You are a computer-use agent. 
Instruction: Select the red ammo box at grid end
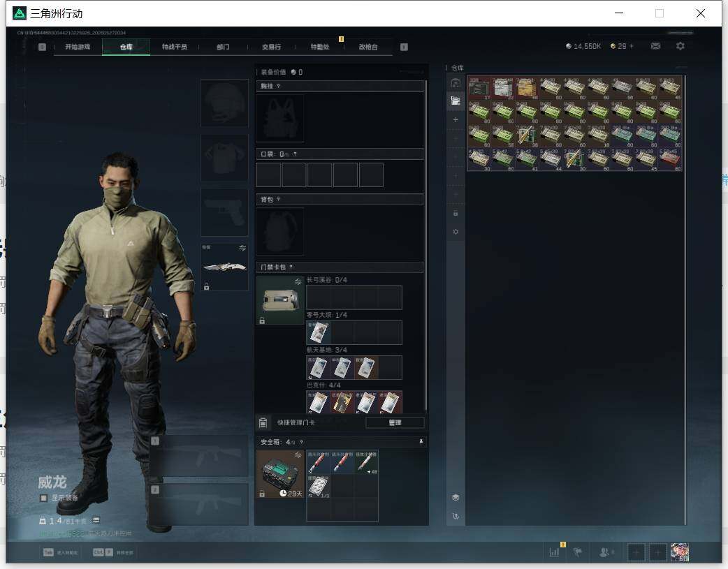pyautogui.click(x=671, y=159)
